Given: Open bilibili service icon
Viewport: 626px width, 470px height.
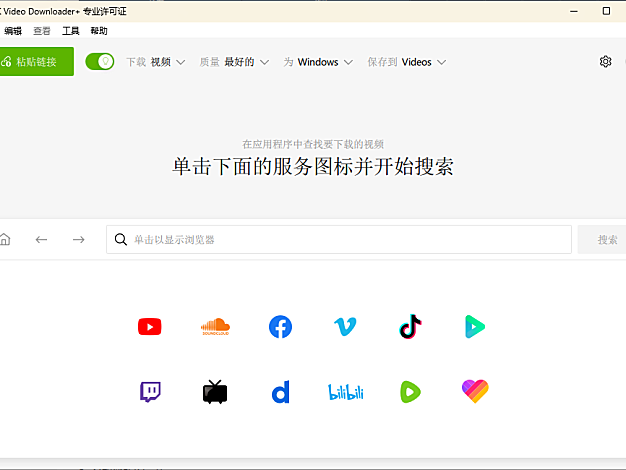Looking at the screenshot, I should (346, 392).
